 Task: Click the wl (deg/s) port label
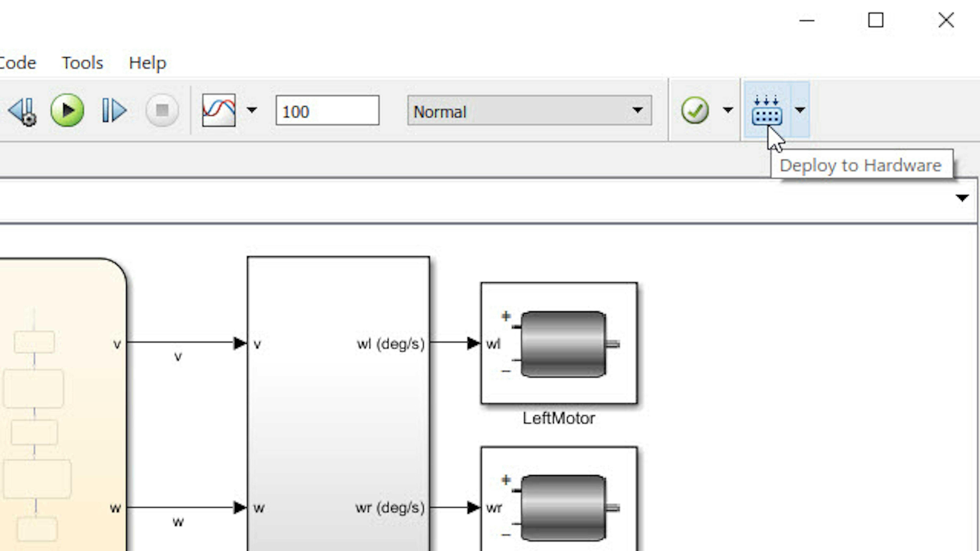(390, 344)
